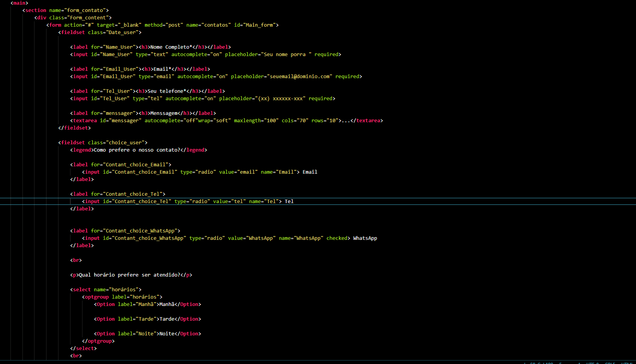Click the closing </fieldset> tag line

(74, 128)
